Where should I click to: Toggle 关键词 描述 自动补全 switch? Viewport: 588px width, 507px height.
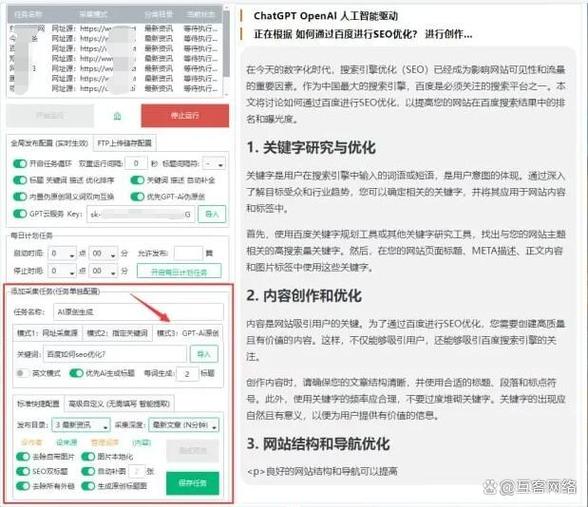click(137, 180)
